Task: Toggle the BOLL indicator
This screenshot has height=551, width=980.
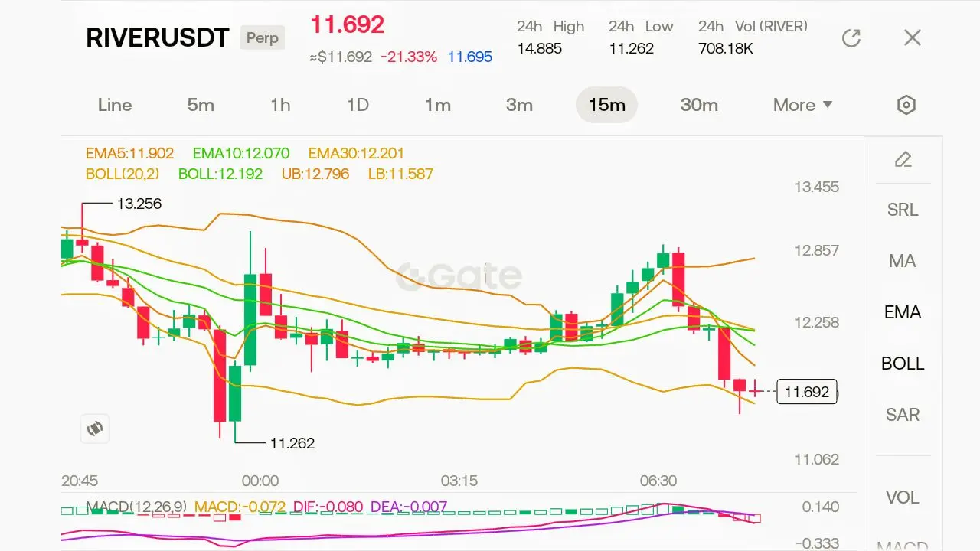Action: pyautogui.click(x=903, y=364)
